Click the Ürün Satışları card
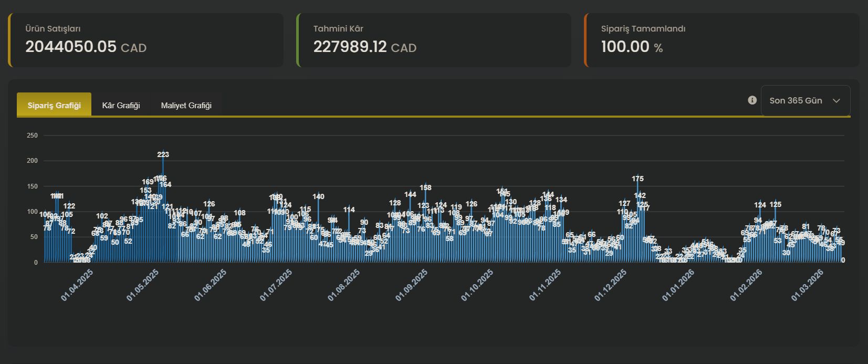The image size is (868, 364). pos(145,40)
